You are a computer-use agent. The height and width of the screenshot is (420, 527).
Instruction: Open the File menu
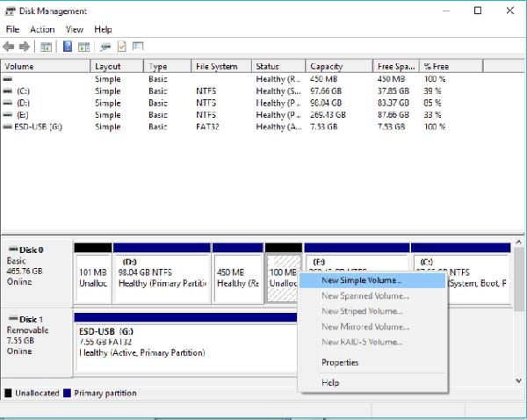tap(12, 29)
